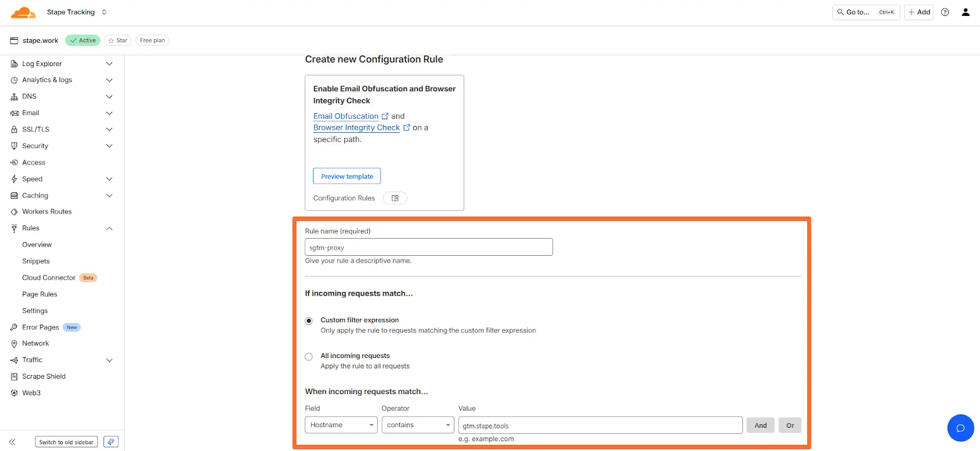Collapse the Rules section chevron
Image resolution: width=980 pixels, height=451 pixels.
(110, 228)
